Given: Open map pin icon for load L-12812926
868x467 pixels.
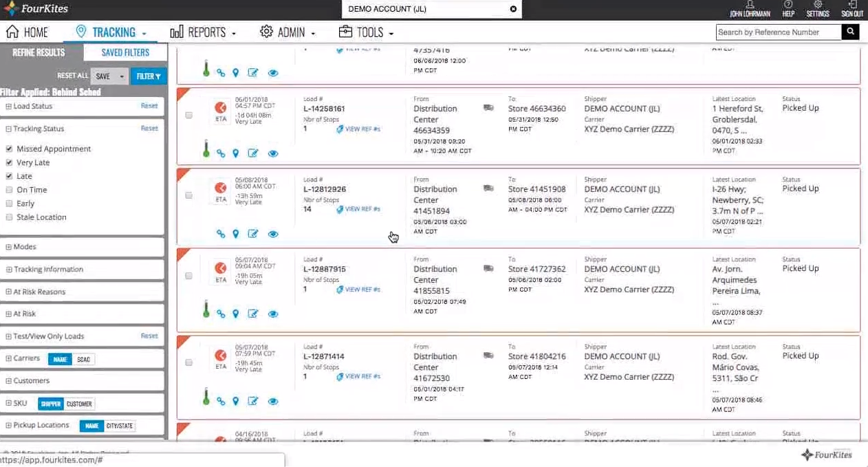Looking at the screenshot, I should click(x=236, y=234).
